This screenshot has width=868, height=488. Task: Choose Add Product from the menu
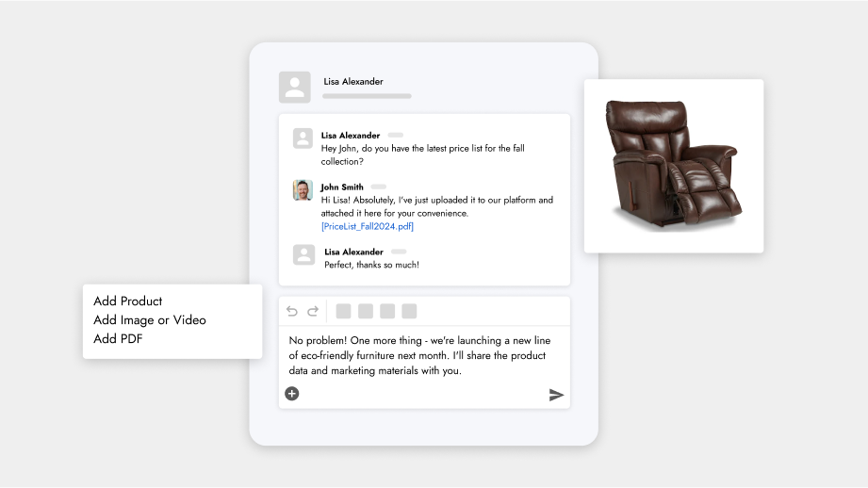pyautogui.click(x=128, y=301)
